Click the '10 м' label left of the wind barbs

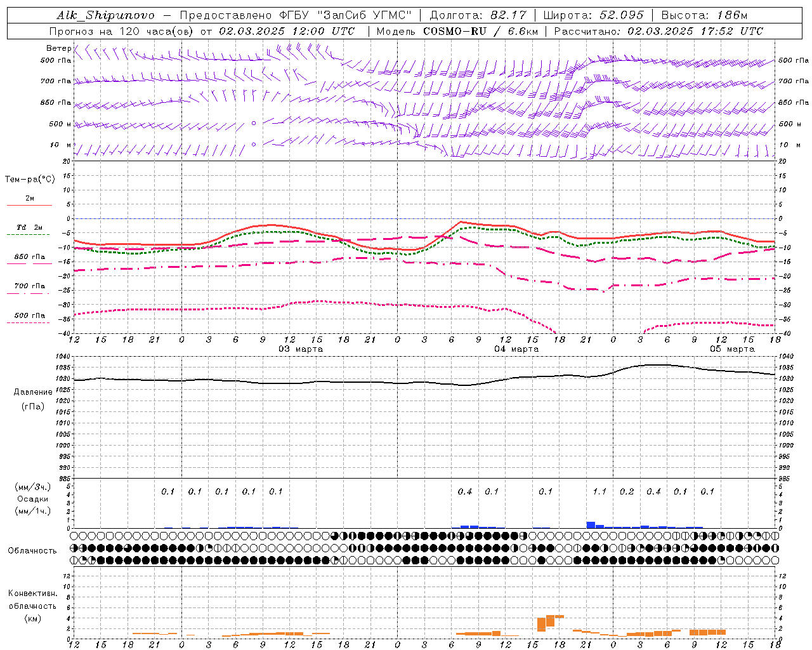pyautogui.click(x=60, y=145)
